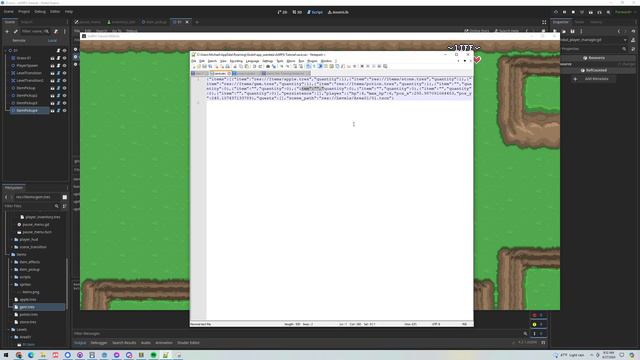Click the Filter nodes search field

(x=35, y=31)
